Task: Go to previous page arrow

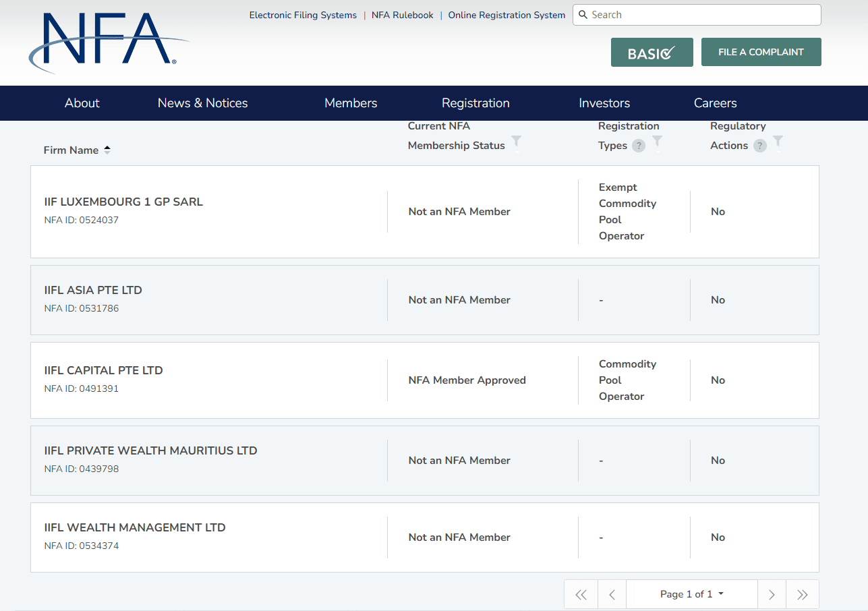Action: tap(612, 594)
